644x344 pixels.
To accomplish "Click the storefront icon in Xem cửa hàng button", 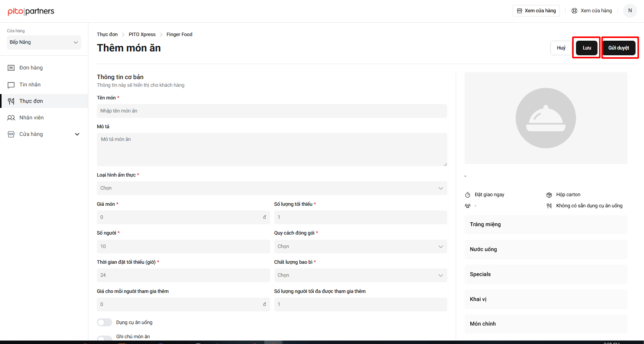I will [520, 11].
